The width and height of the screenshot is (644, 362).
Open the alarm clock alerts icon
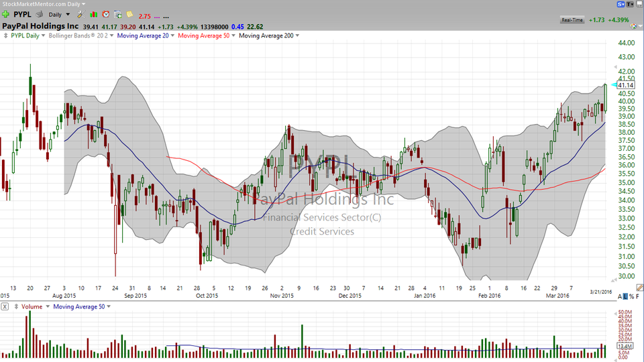coord(106,14)
